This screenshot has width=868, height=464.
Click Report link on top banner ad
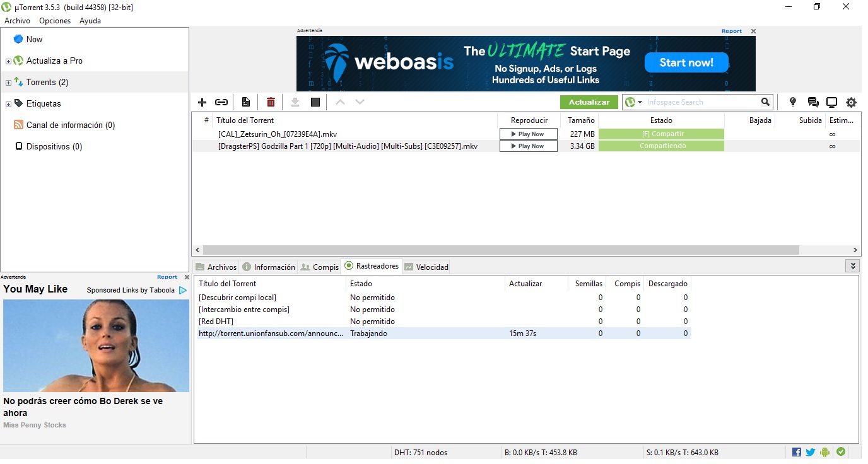732,31
